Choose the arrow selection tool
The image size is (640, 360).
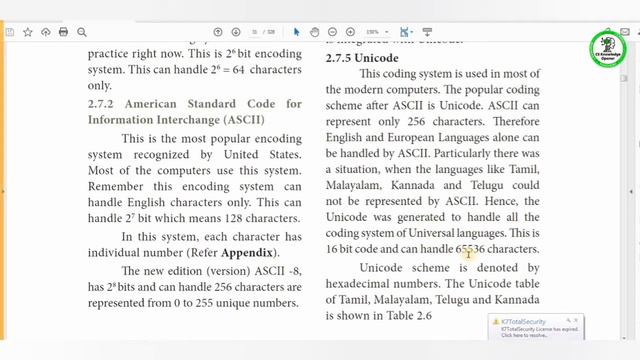[x=297, y=32]
